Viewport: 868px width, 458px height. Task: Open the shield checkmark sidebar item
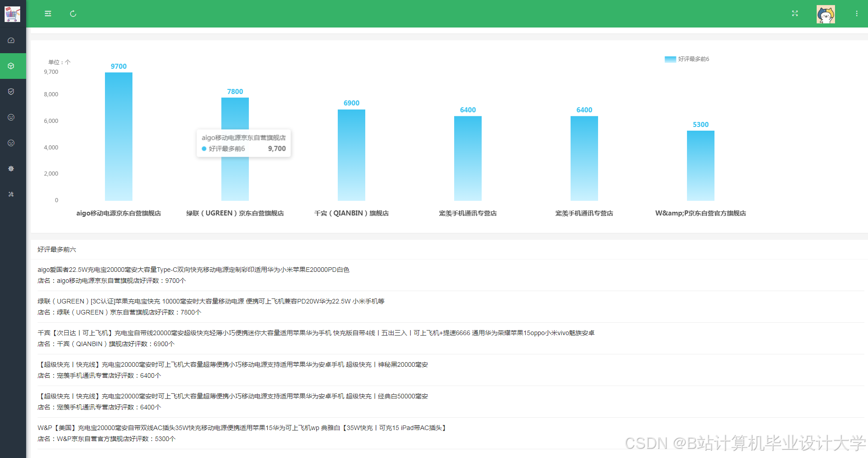pyautogui.click(x=11, y=92)
